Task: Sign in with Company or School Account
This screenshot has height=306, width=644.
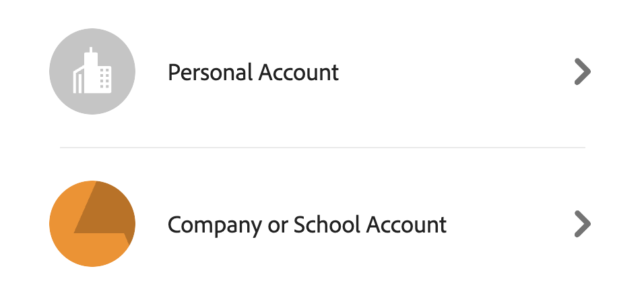Action: point(307,224)
